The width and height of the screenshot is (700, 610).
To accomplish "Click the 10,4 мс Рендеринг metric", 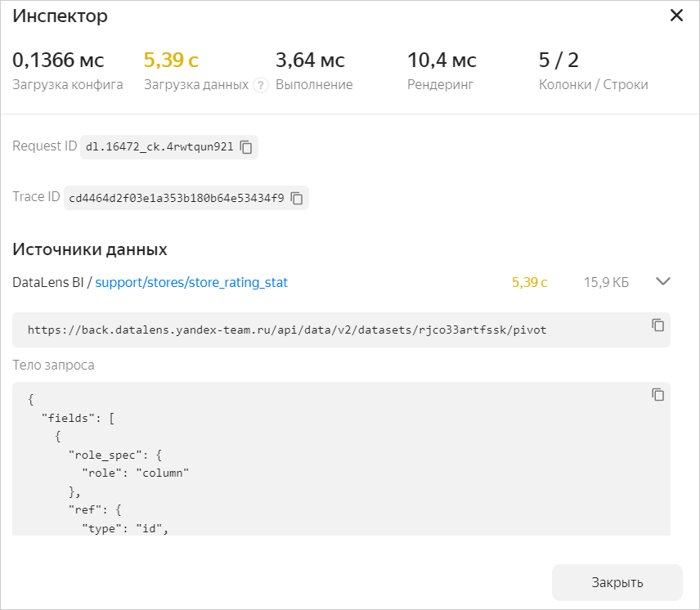I will (x=442, y=61).
